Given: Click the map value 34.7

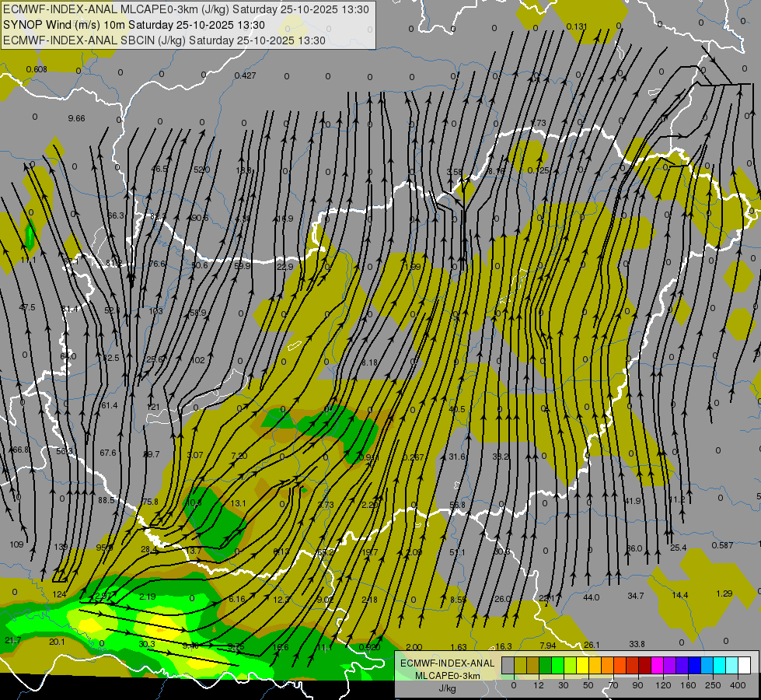Looking at the screenshot, I should click(635, 596).
